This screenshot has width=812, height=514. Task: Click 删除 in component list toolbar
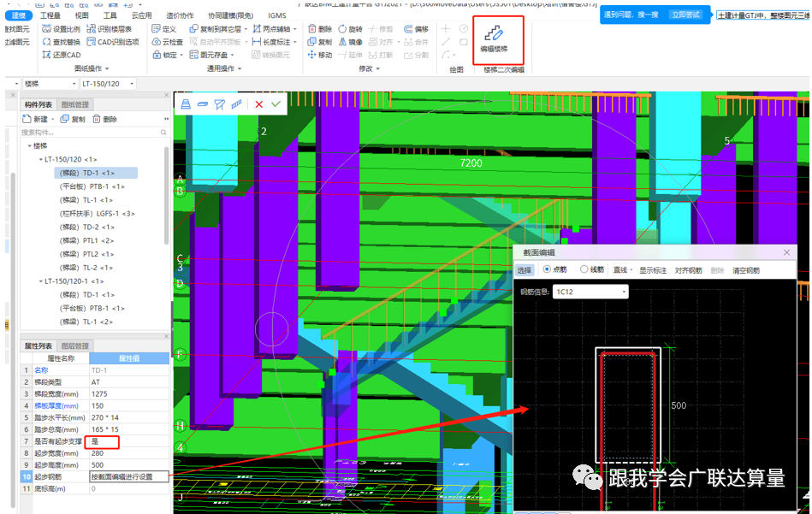(104, 119)
